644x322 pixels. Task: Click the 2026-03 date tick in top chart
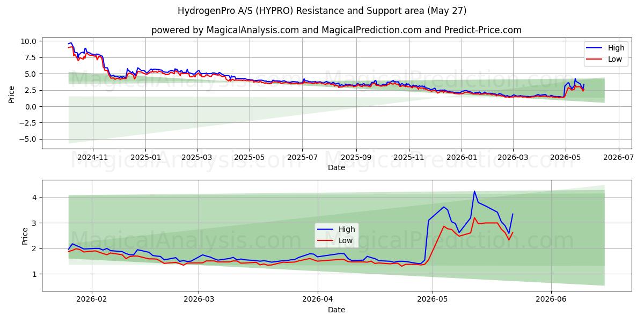point(512,158)
